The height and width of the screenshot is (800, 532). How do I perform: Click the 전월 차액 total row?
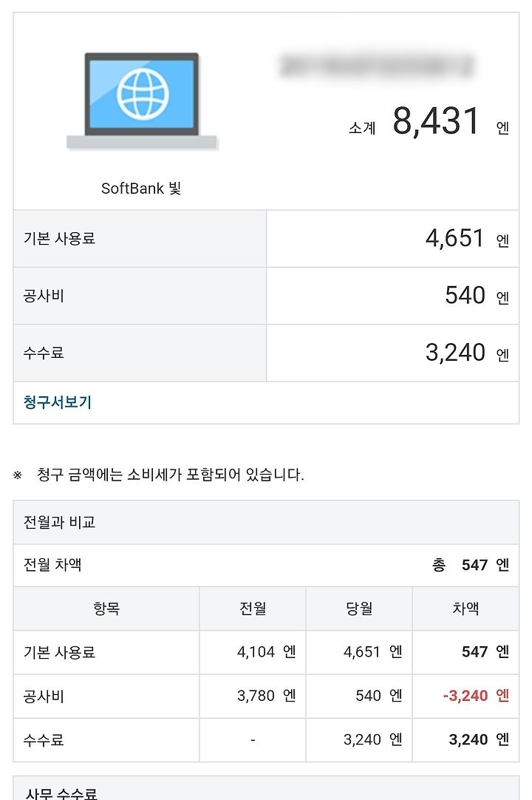266,566
